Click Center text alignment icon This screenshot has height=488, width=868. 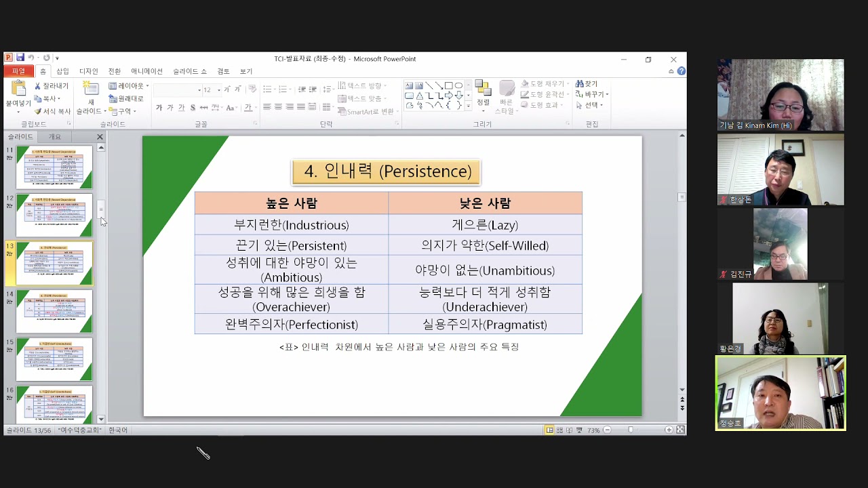[x=278, y=107]
